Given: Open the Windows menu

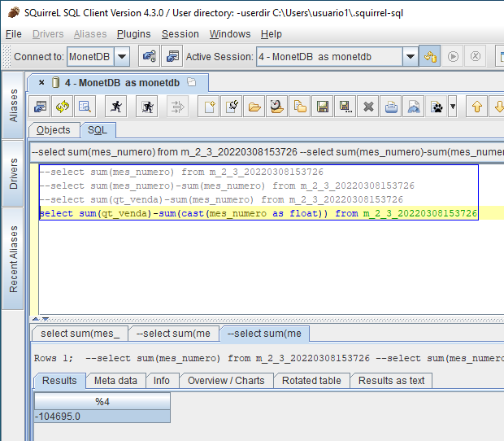Looking at the screenshot, I should (x=230, y=34).
